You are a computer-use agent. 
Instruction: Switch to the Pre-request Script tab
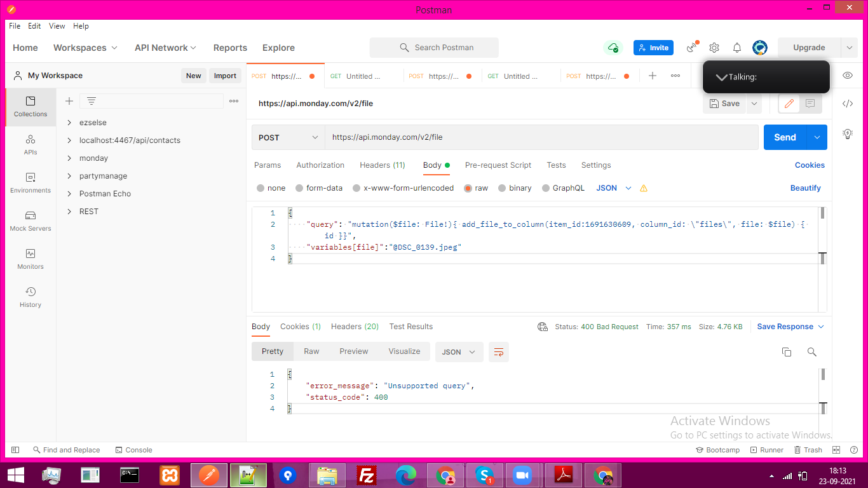(x=498, y=165)
